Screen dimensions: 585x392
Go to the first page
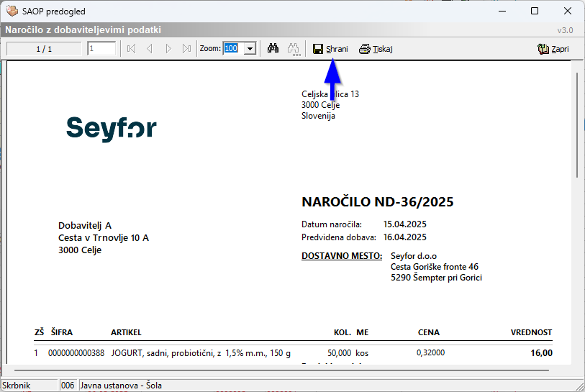pyautogui.click(x=131, y=48)
